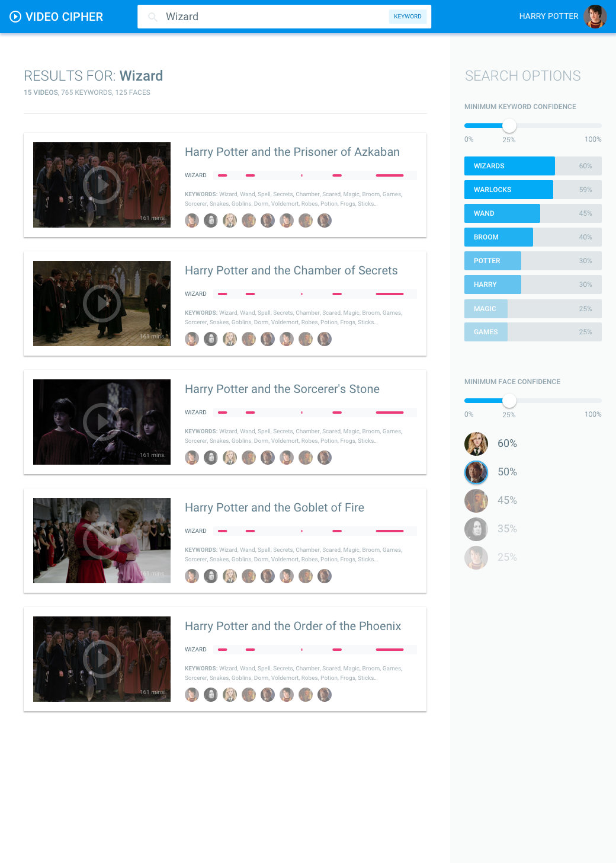Click the search magnifier icon
616x863 pixels.
click(153, 17)
